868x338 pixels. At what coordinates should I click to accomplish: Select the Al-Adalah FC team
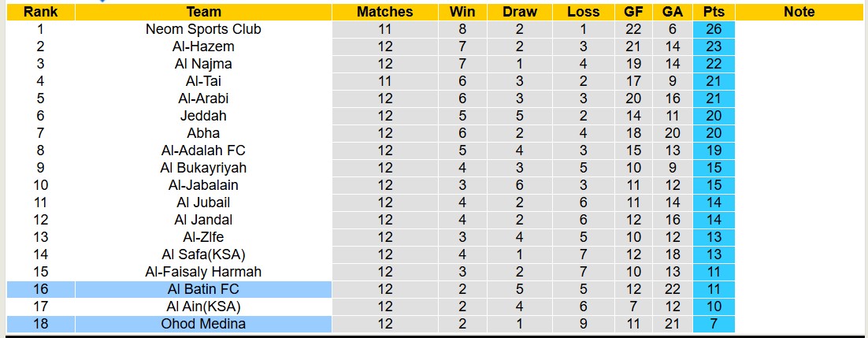pos(203,150)
